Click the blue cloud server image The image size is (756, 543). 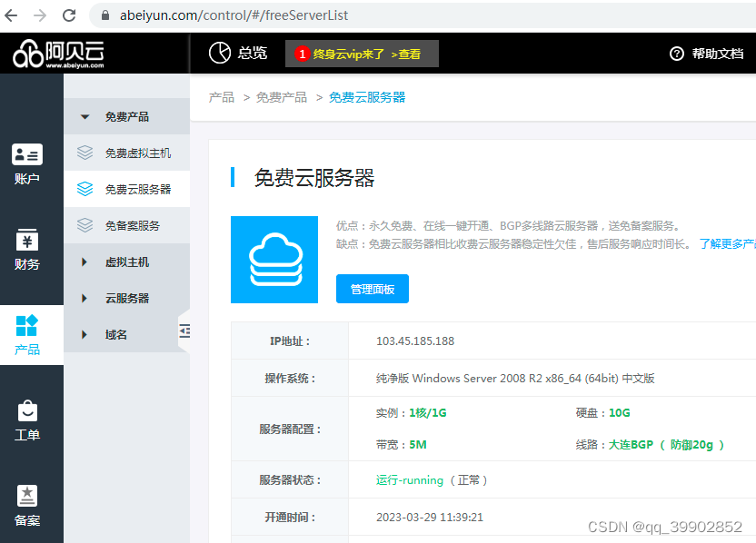pos(274,260)
